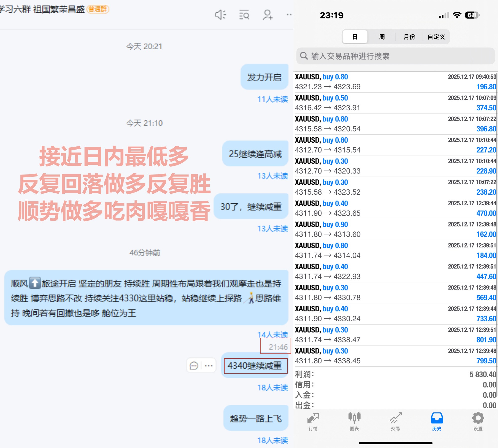Click 18人未读 under 趋势一路上飞 message
Image resolution: width=498 pixels, height=448 pixels.
pyautogui.click(x=272, y=440)
